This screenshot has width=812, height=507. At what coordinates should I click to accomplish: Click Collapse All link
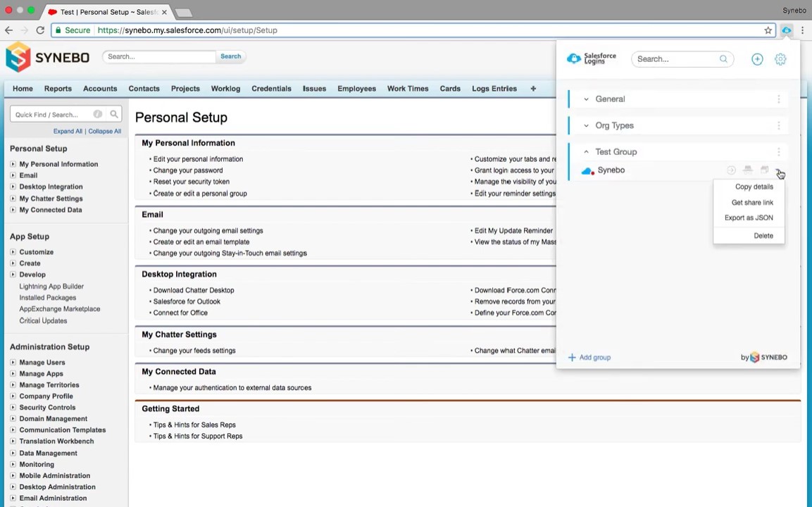click(x=105, y=131)
